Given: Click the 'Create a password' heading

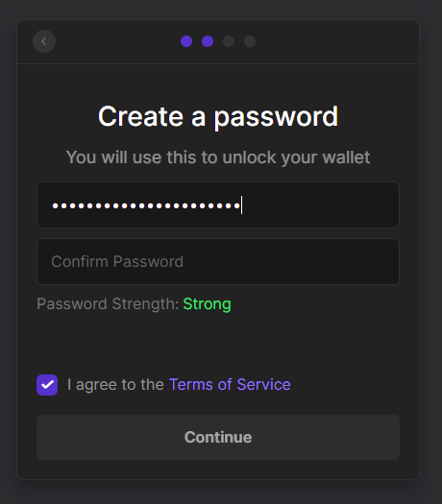Looking at the screenshot, I should (x=218, y=116).
